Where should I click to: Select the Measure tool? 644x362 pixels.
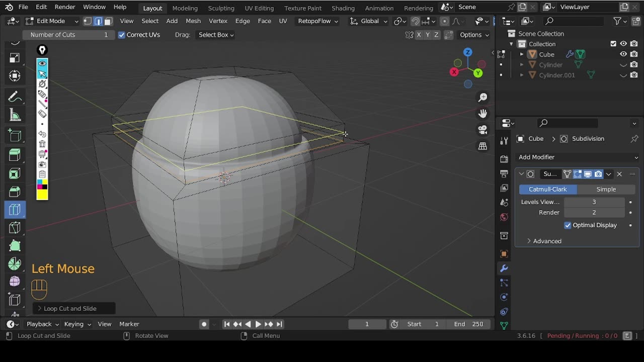pos(15,116)
